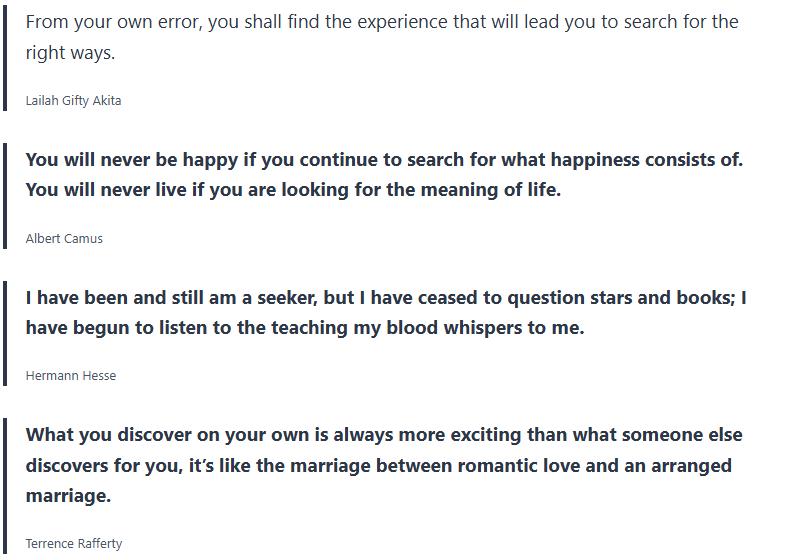This screenshot has width=807, height=559.
Task: Click the text line "right ways."
Action: [x=70, y=53]
